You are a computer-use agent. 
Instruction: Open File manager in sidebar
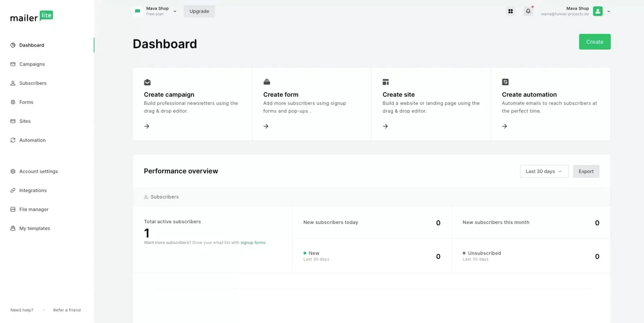coord(34,209)
